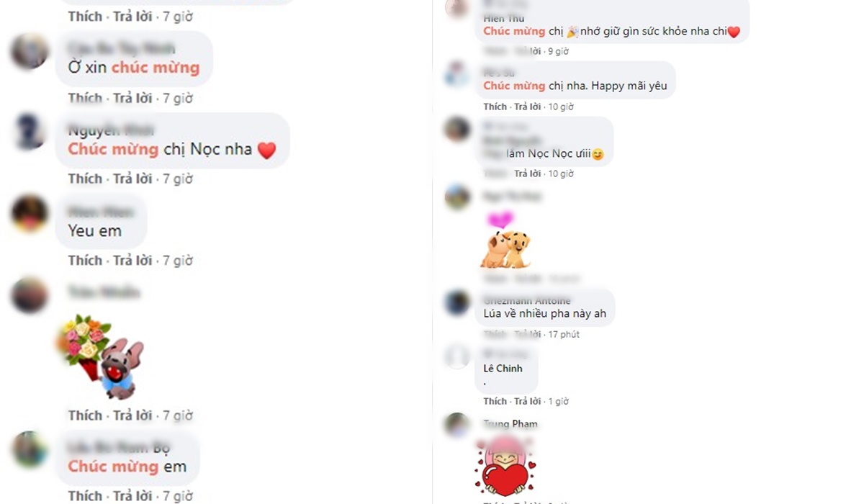Screen dimensions: 864x504
Task: Open Griezmann Antoine commenter name
Action: tap(527, 300)
